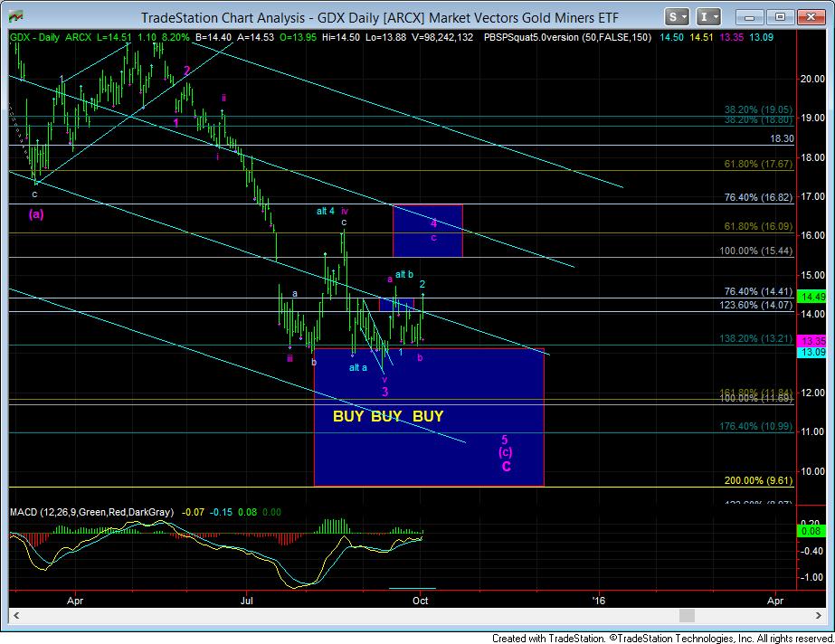The height and width of the screenshot is (644, 835).
Task: Click the GDX - Daily ARCX symbol label
Action: (52, 37)
